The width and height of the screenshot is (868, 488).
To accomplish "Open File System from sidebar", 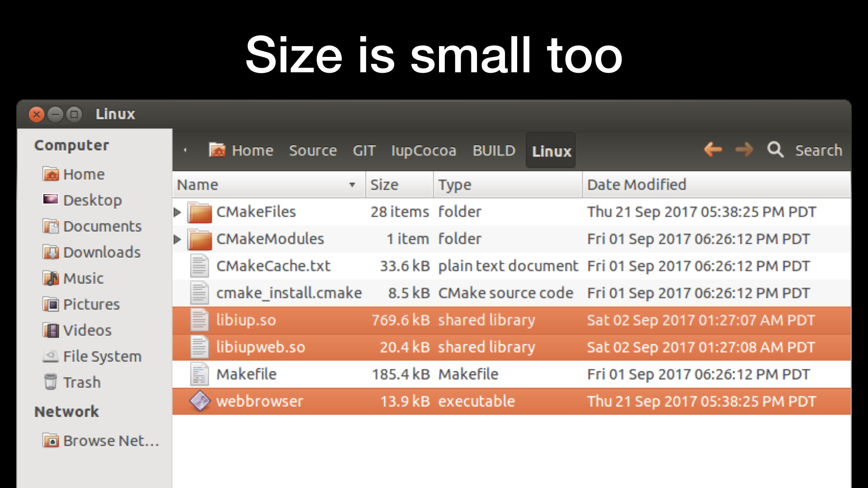I will coord(102,357).
